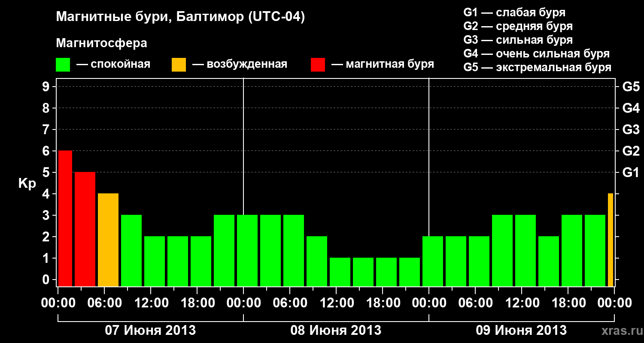This screenshot has height=343, width=644.
Task: Click the 'G5' label on right axis
Action: pos(631,87)
